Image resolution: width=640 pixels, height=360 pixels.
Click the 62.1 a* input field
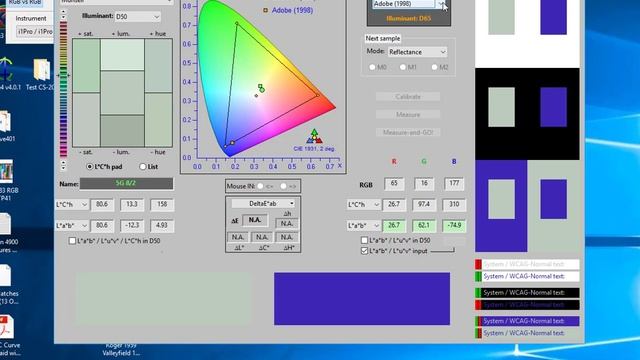click(424, 225)
